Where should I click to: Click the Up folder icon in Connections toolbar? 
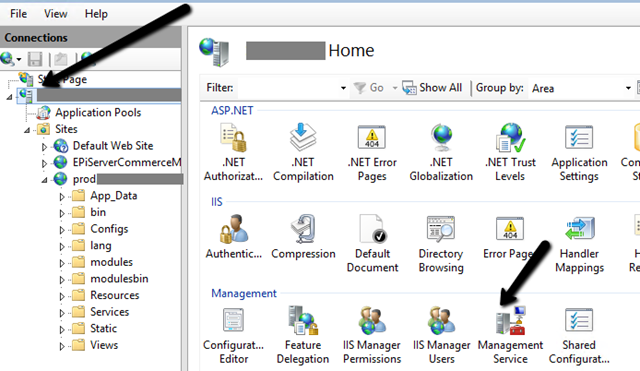tap(61, 59)
